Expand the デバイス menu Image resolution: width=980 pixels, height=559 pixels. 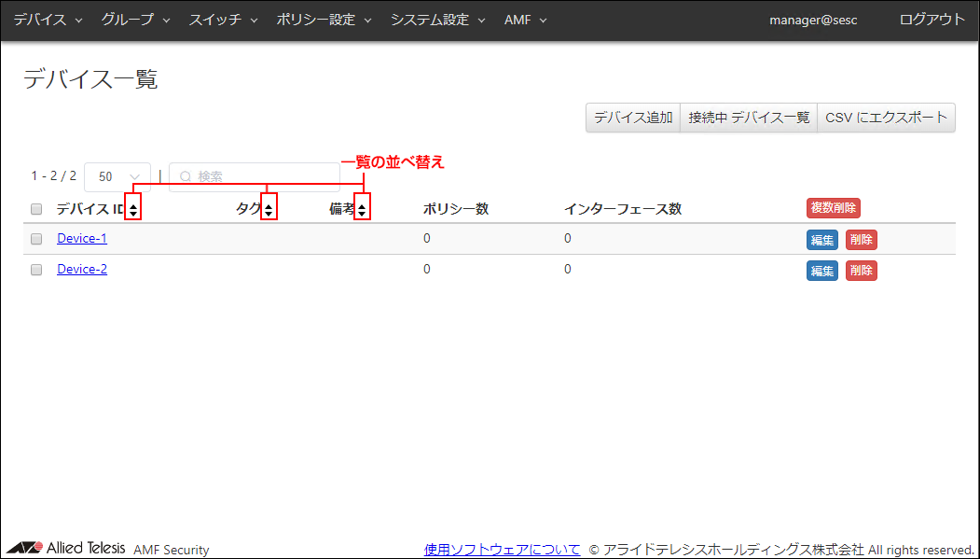48,20
